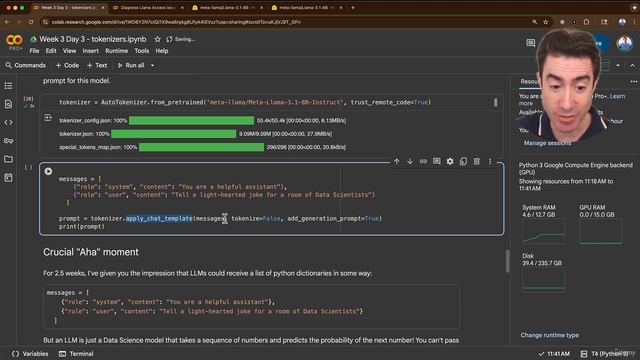Open new browser tab plus button
This screenshot has width=640, height=360.
[x=353, y=7]
